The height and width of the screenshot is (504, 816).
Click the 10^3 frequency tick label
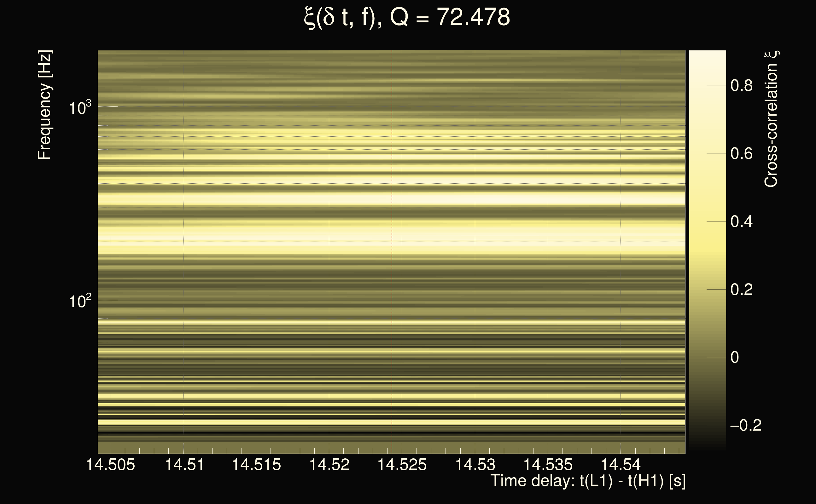80,108
